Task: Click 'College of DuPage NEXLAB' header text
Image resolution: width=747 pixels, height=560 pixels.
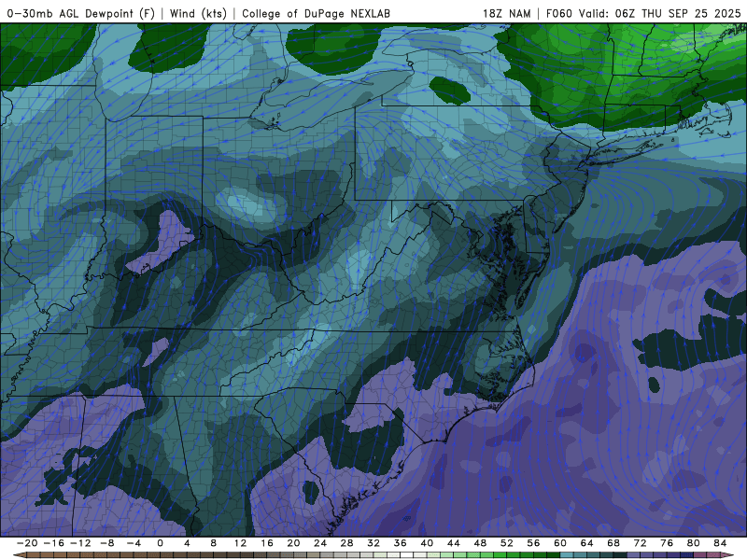Action: (316, 13)
